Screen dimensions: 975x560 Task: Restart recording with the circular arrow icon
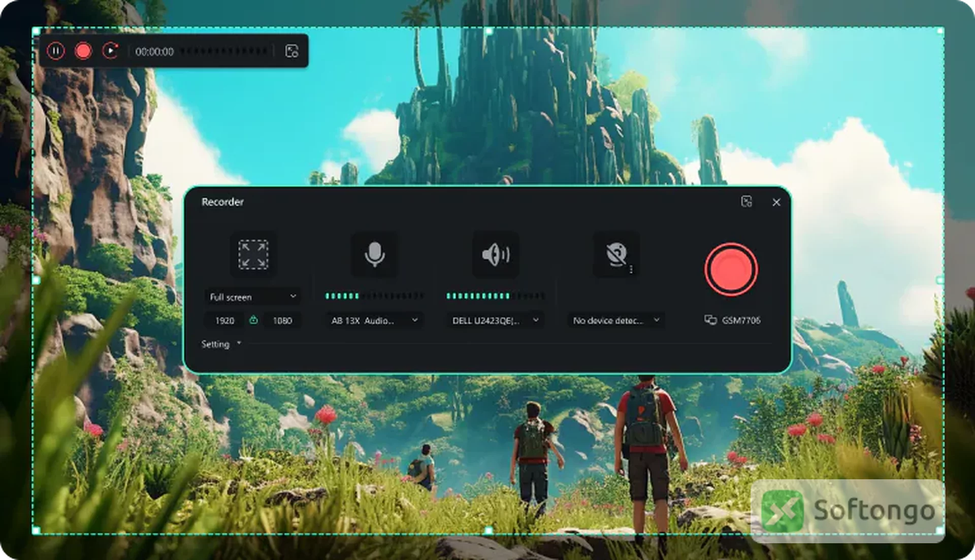pos(110,51)
